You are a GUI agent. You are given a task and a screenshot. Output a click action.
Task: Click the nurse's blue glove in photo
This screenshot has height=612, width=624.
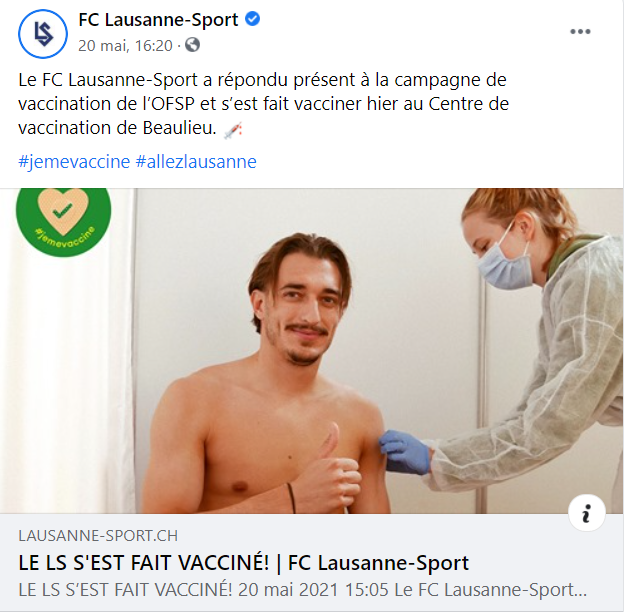[x=405, y=452]
